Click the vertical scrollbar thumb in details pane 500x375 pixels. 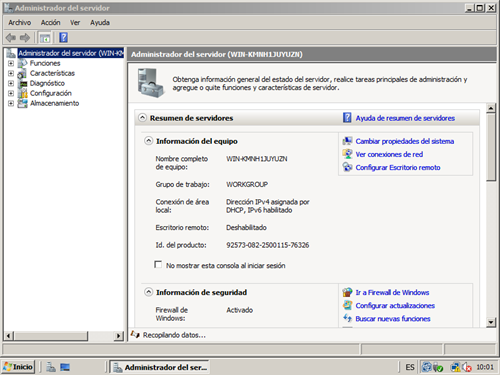(491, 147)
